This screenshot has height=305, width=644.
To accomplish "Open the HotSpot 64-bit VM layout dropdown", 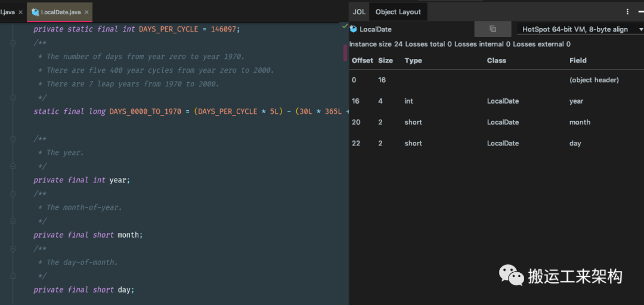I will [577, 29].
